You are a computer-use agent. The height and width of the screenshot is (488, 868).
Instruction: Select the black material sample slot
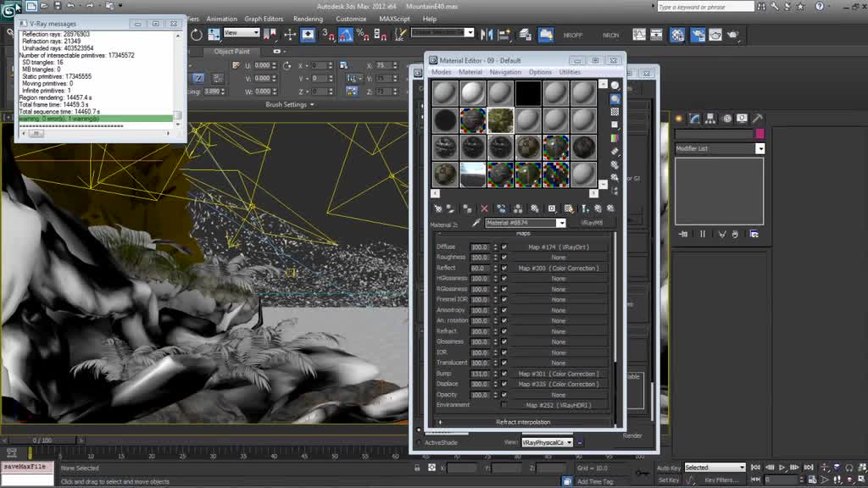(527, 93)
